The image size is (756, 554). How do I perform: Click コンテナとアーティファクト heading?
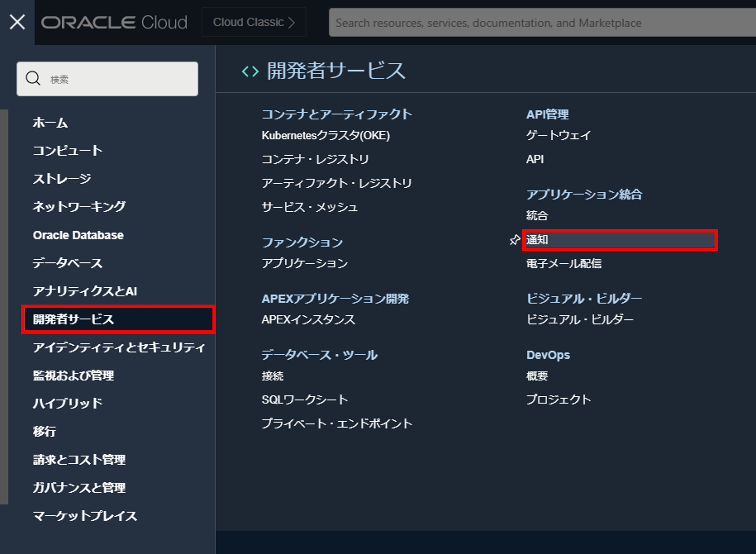coord(337,115)
